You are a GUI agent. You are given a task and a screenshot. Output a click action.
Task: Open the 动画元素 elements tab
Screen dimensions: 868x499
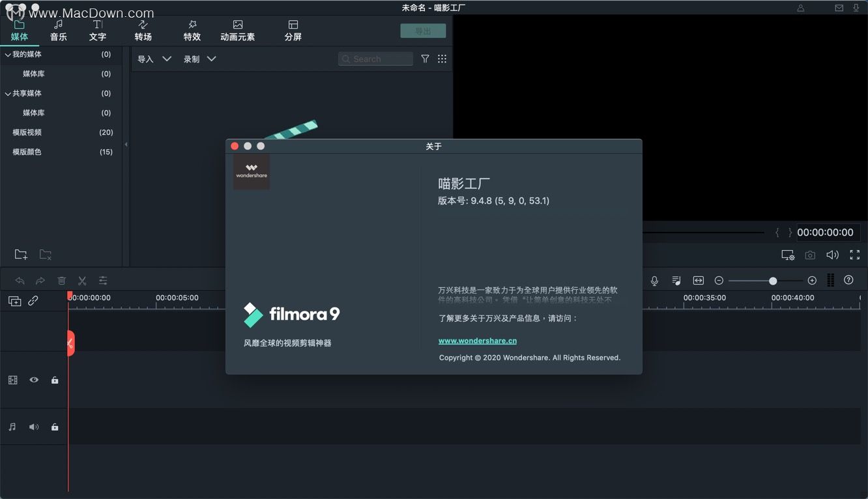238,31
